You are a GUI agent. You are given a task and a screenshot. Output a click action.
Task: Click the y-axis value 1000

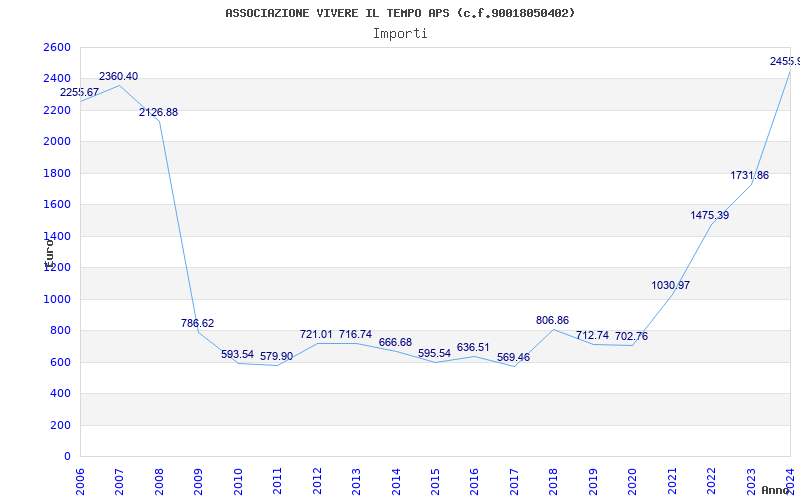57,299
